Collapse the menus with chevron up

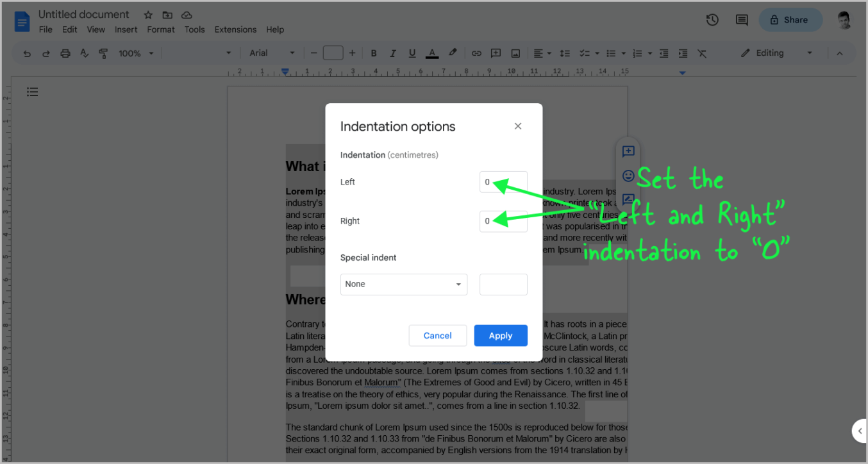coord(840,53)
